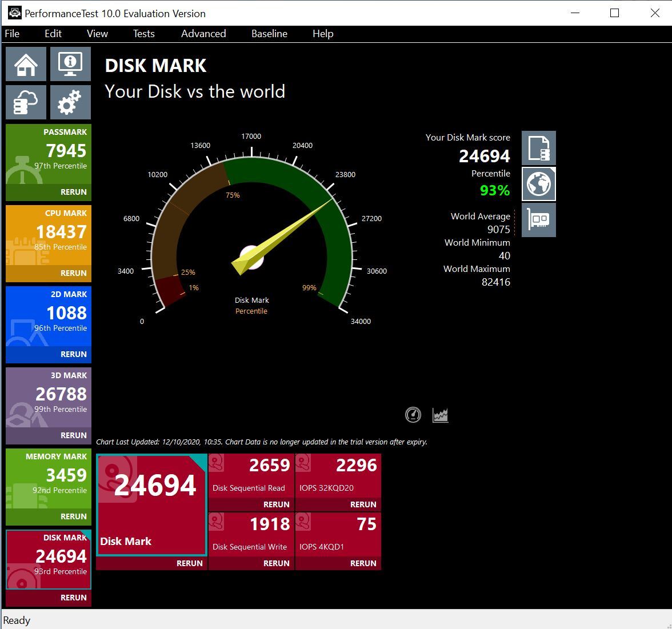Rerun the IOPS 32KQD20 test
The width and height of the screenshot is (672, 629).
[x=363, y=504]
